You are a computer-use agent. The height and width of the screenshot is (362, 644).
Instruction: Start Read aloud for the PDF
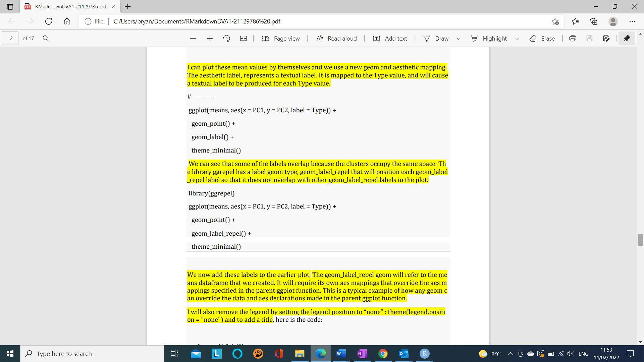tap(336, 38)
